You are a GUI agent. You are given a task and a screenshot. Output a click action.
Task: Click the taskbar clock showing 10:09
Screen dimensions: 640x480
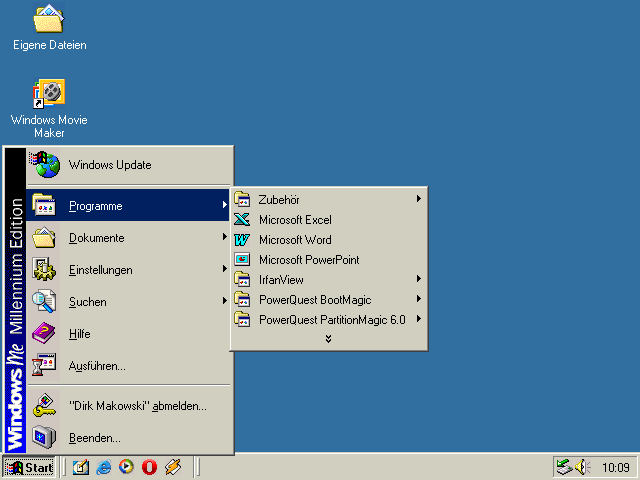(616, 467)
